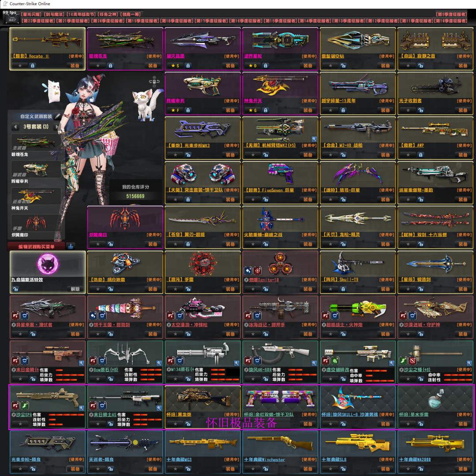The height and width of the screenshot is (476, 476).
Task: Click 装备 on 十年典藏WA2000
Action: pyautogui.click(x=463, y=469)
